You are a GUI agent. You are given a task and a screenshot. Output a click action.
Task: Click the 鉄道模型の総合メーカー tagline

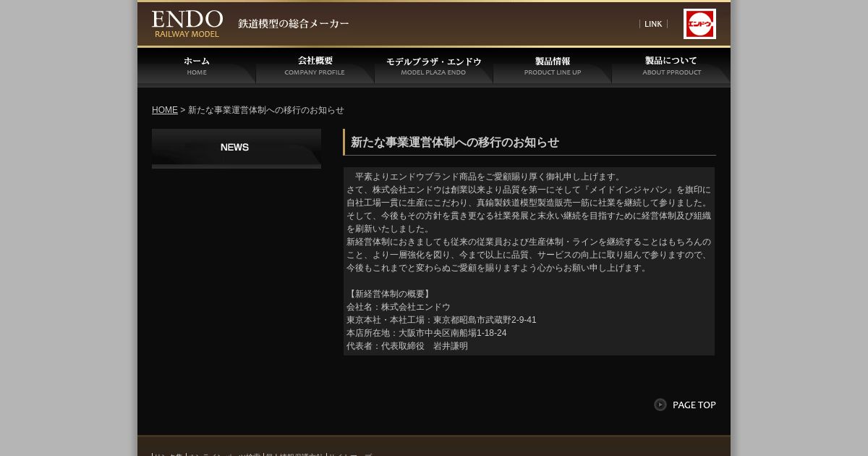[294, 24]
